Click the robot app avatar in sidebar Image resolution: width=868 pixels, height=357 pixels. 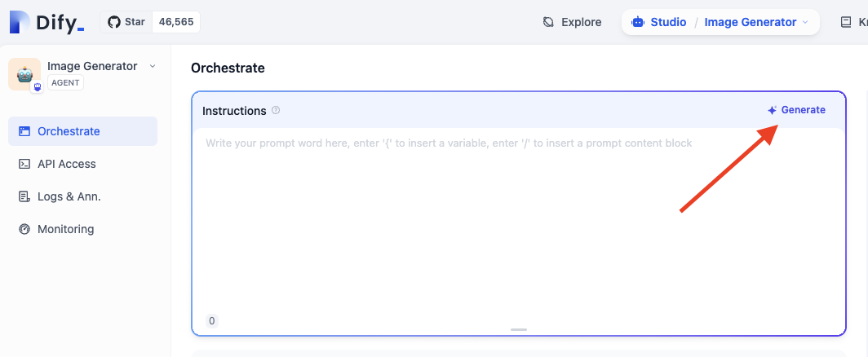pos(24,74)
